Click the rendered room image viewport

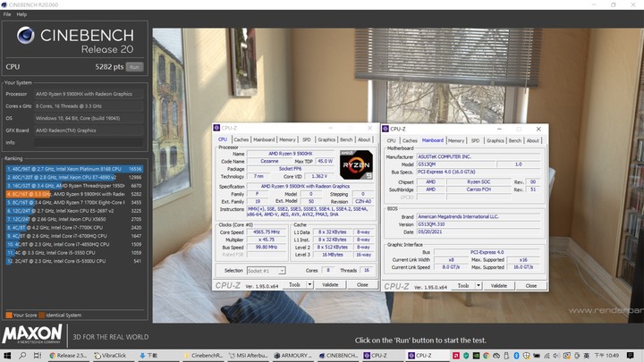pyautogui.click(x=398, y=175)
